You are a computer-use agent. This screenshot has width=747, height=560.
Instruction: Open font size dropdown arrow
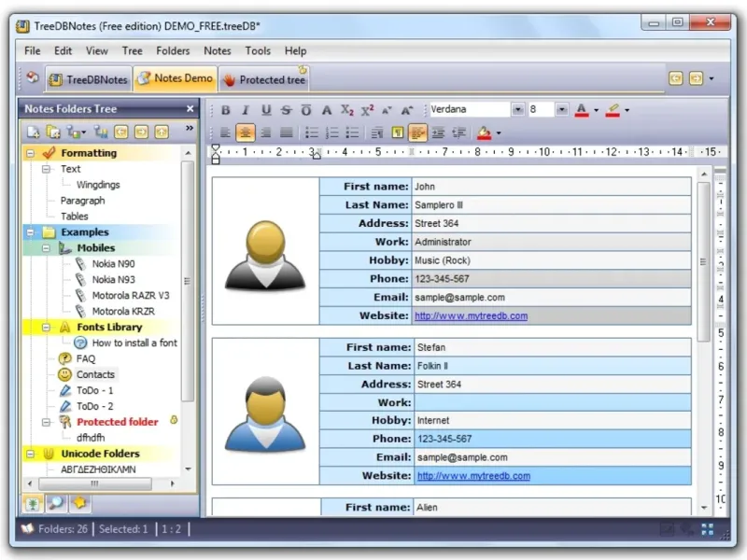[x=562, y=110]
